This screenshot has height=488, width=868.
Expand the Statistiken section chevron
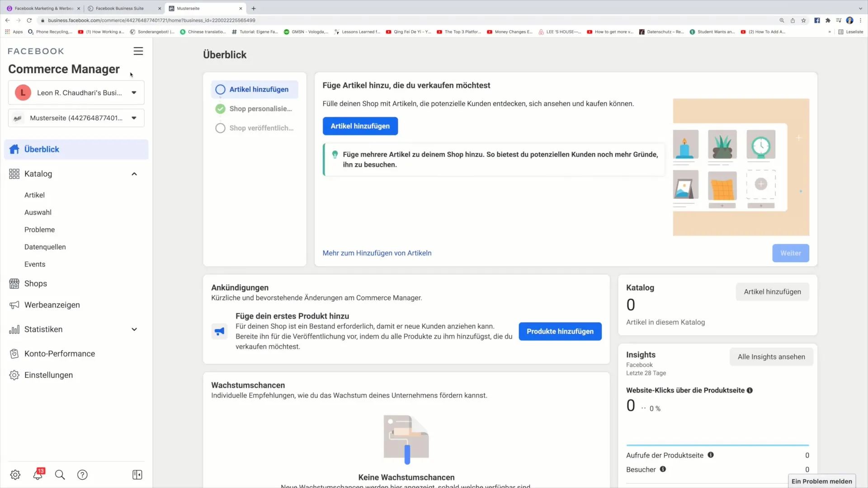click(x=134, y=329)
